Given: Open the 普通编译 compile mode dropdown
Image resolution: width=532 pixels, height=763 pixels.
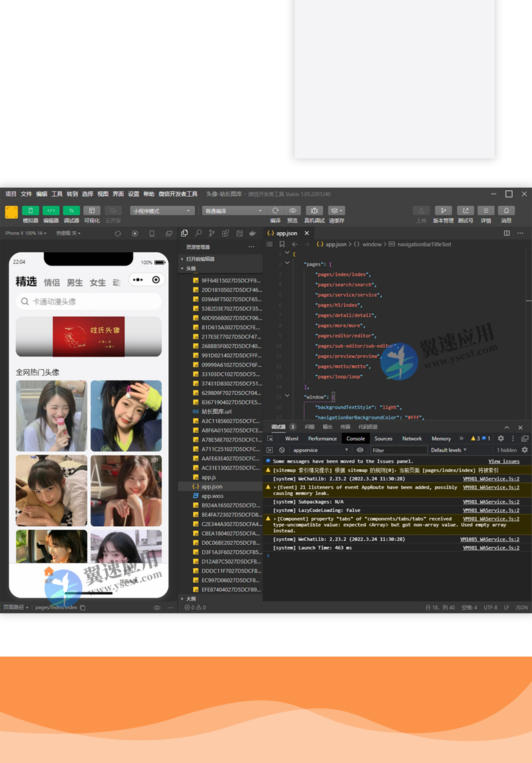Looking at the screenshot, I should (x=234, y=211).
